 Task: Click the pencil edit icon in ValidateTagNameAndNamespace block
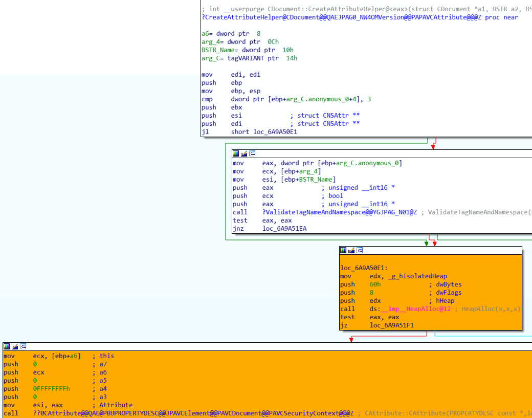(244, 153)
